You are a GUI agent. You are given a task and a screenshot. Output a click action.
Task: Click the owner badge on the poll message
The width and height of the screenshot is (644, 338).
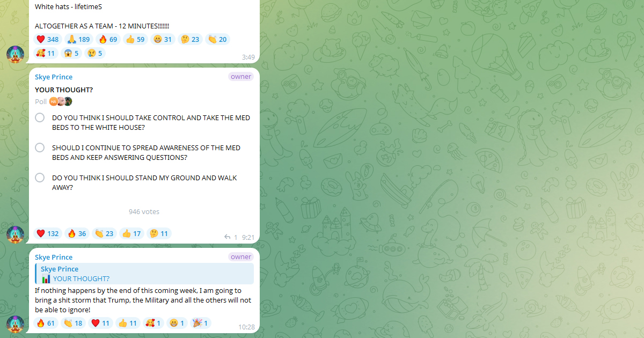point(241,77)
